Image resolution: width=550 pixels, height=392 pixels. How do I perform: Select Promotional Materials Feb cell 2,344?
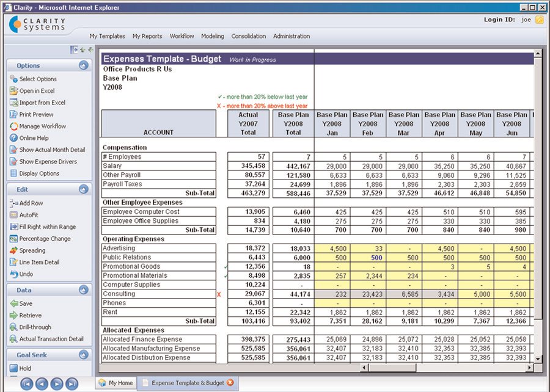(369, 276)
